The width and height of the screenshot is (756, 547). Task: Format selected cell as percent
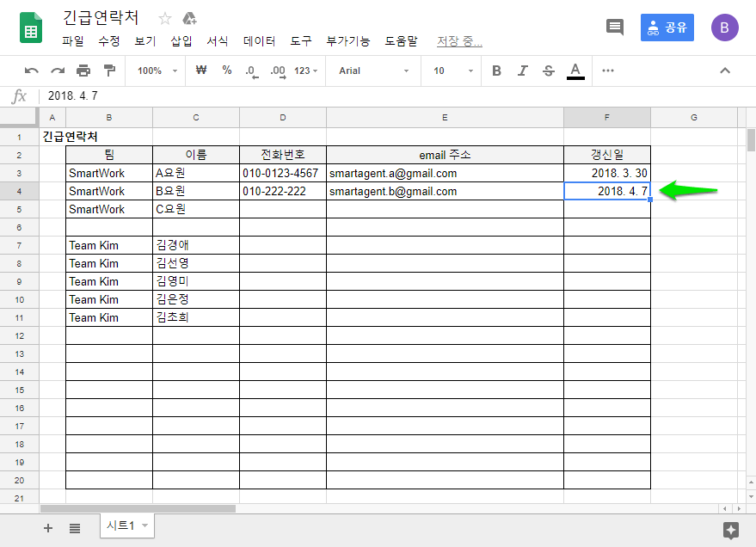226,71
